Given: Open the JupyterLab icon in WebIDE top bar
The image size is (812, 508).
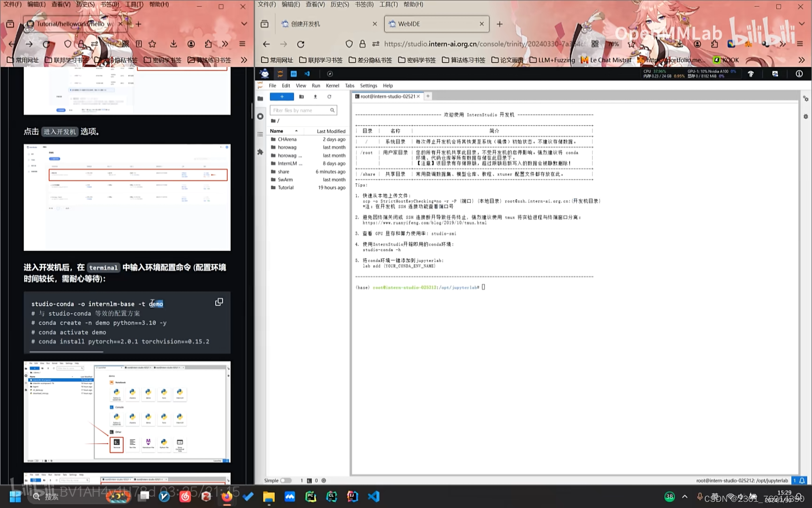Looking at the screenshot, I should [x=280, y=74].
